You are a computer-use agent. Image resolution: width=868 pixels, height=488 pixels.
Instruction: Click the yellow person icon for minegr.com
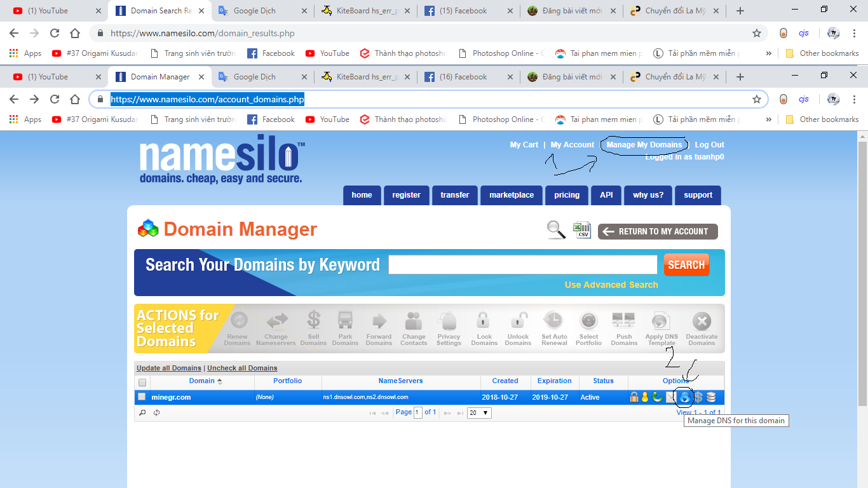(645, 397)
